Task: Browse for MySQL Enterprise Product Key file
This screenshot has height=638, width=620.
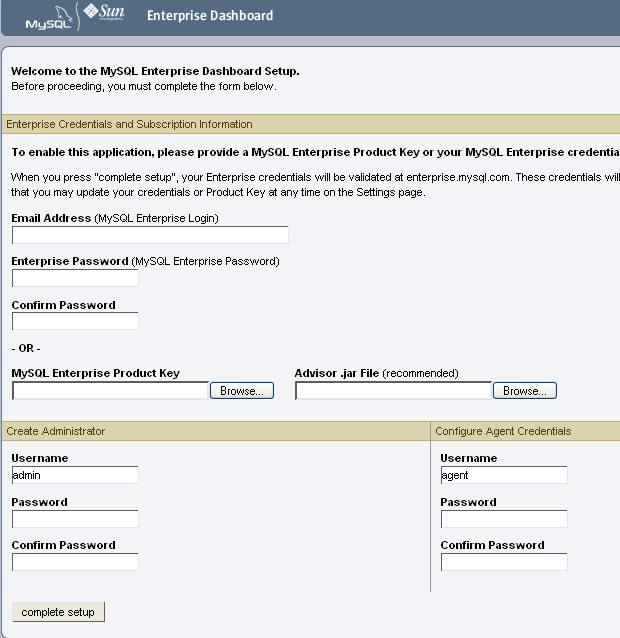Action: pos(242,391)
